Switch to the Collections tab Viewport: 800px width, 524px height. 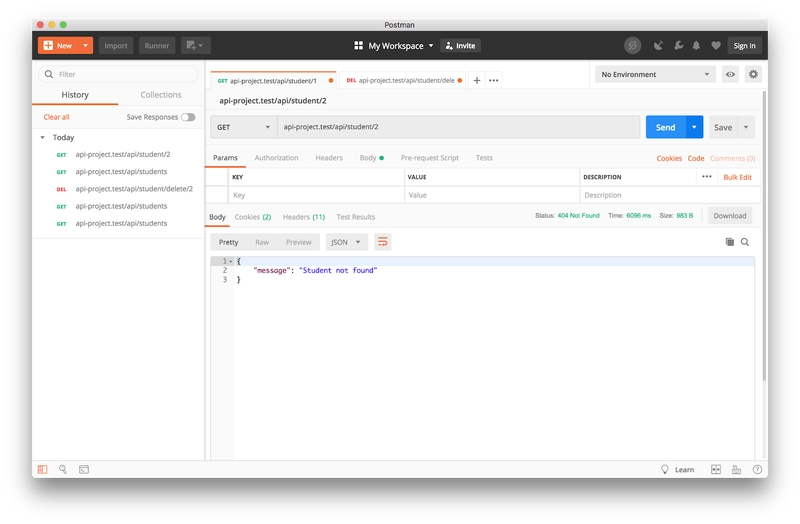pos(161,95)
